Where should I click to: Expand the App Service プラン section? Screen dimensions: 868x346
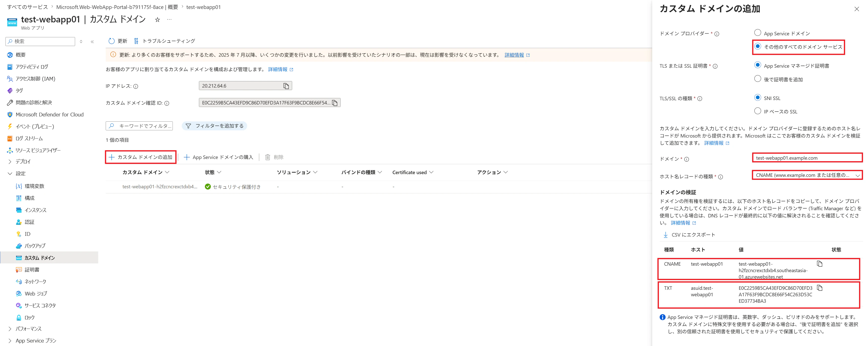click(x=10, y=341)
